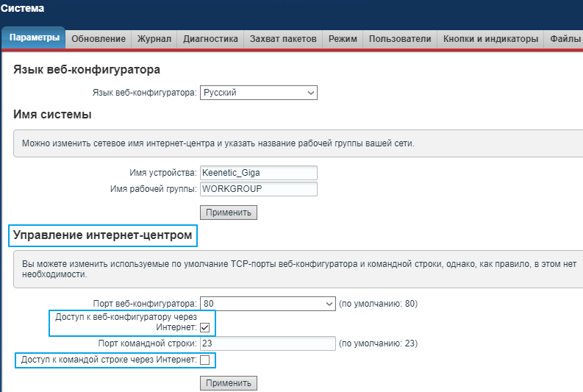Open the Журнал tab
This screenshot has height=392, width=583.
[x=154, y=39]
